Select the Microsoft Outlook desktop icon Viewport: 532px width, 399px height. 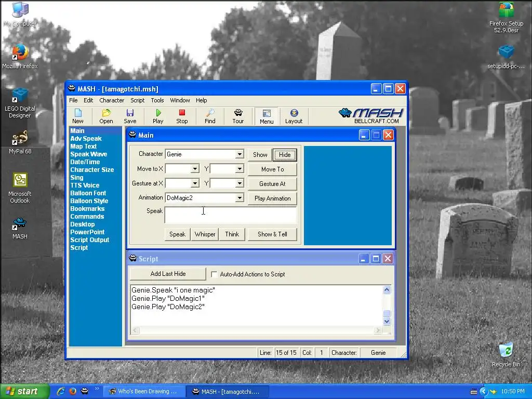(x=20, y=188)
